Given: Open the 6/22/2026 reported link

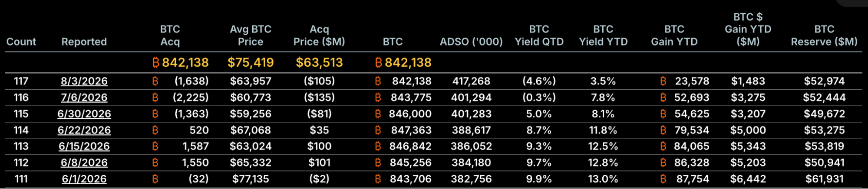Looking at the screenshot, I should (84, 130).
